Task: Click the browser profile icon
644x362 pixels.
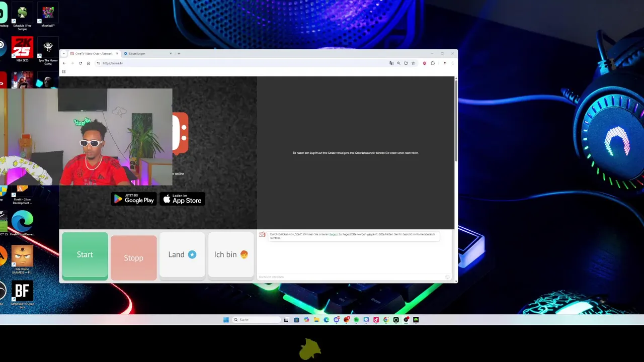Action: coord(444,63)
